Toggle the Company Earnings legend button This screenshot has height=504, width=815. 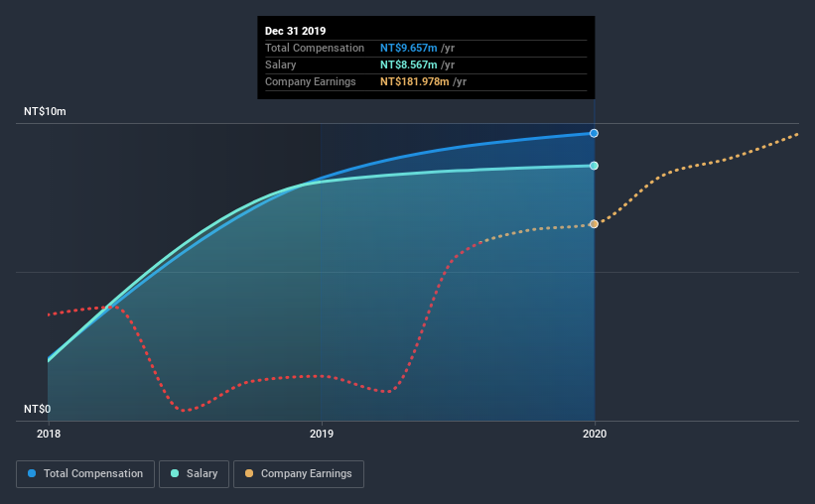[299, 474]
